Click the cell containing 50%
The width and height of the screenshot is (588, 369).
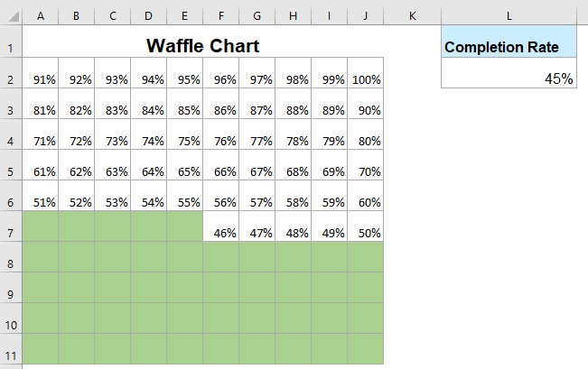[366, 233]
